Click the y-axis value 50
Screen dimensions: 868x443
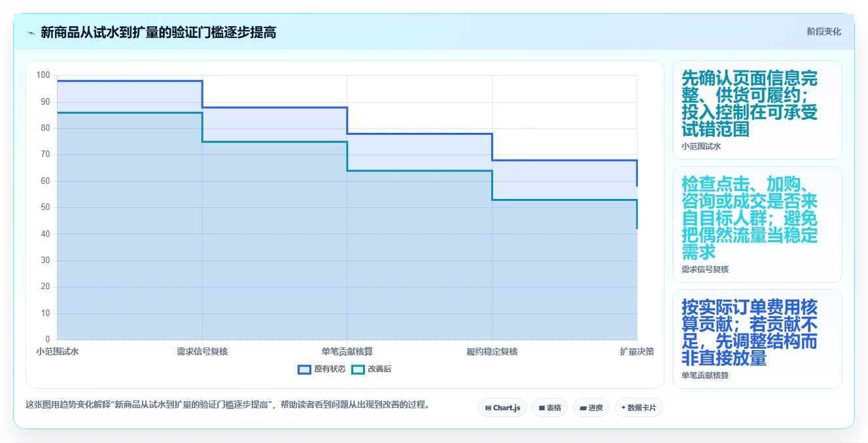(x=45, y=207)
